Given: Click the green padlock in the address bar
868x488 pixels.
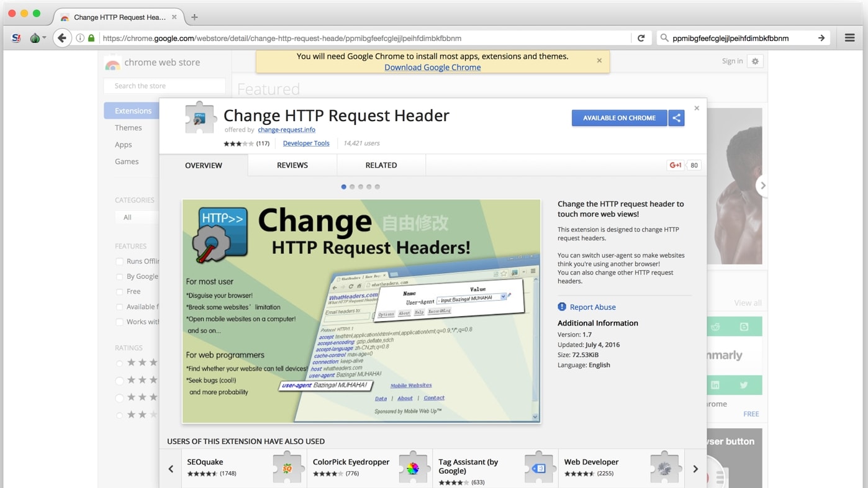Looking at the screenshot, I should [91, 38].
